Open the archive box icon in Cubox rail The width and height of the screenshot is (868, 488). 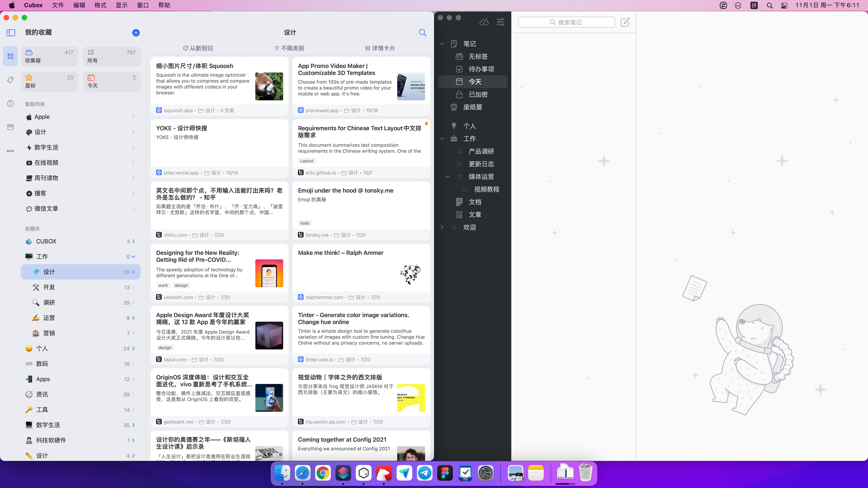point(10,127)
